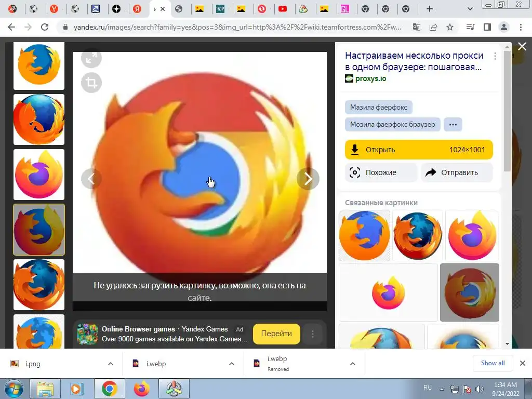This screenshot has height=399, width=532.
Task: Open a new browser tab
Action: click(430, 9)
